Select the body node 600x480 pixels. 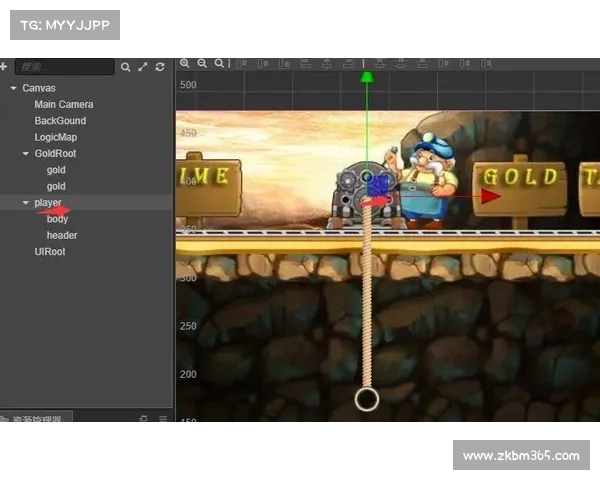[57, 219]
